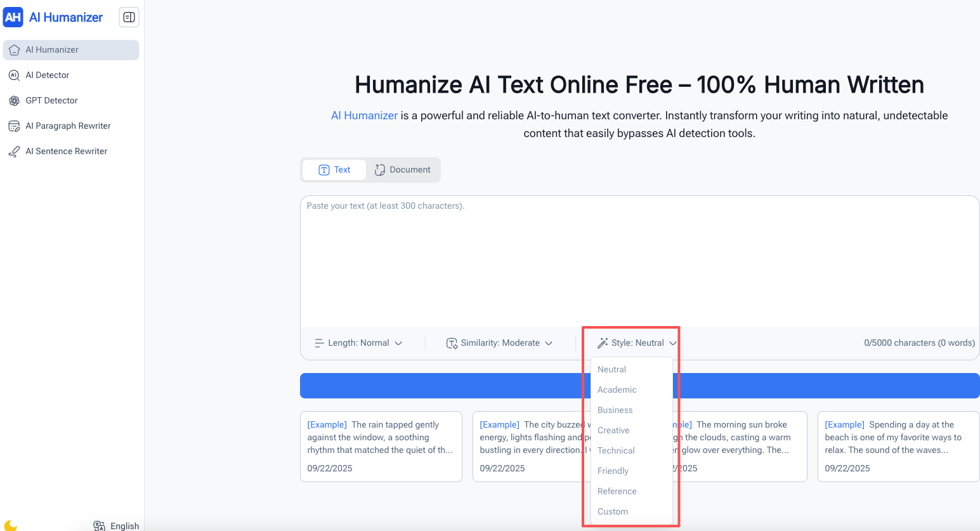Viewport: 980px width, 531px height.
Task: Click the AI Humanizer link in description
Action: pos(365,115)
